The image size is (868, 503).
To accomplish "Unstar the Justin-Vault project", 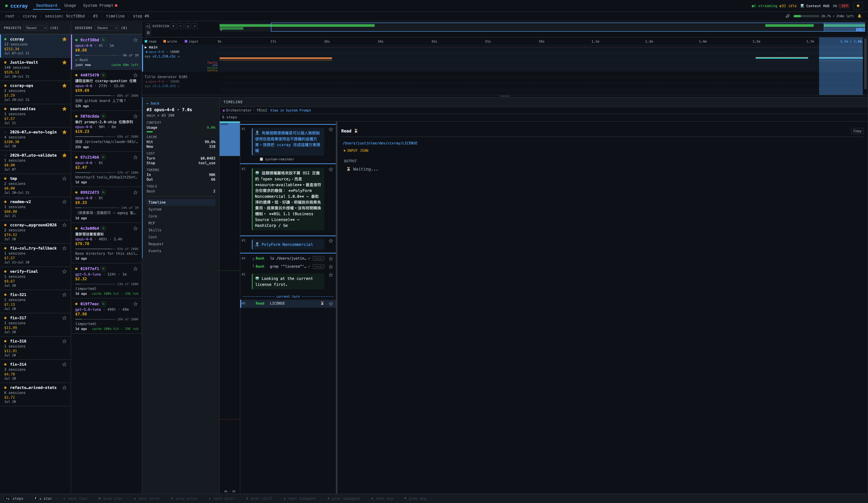I will [x=64, y=62].
